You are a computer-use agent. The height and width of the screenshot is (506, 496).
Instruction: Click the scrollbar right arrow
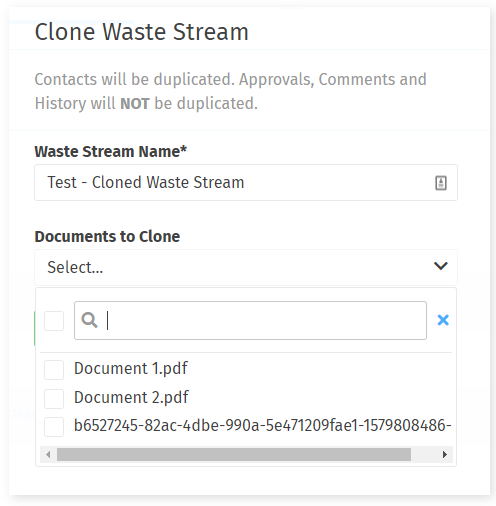[x=444, y=454]
